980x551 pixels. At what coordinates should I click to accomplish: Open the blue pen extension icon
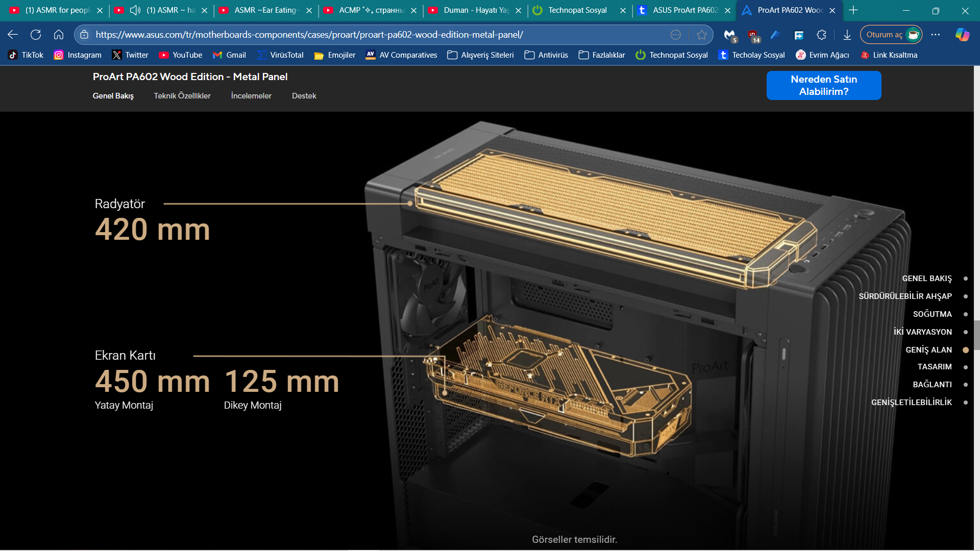click(x=775, y=35)
